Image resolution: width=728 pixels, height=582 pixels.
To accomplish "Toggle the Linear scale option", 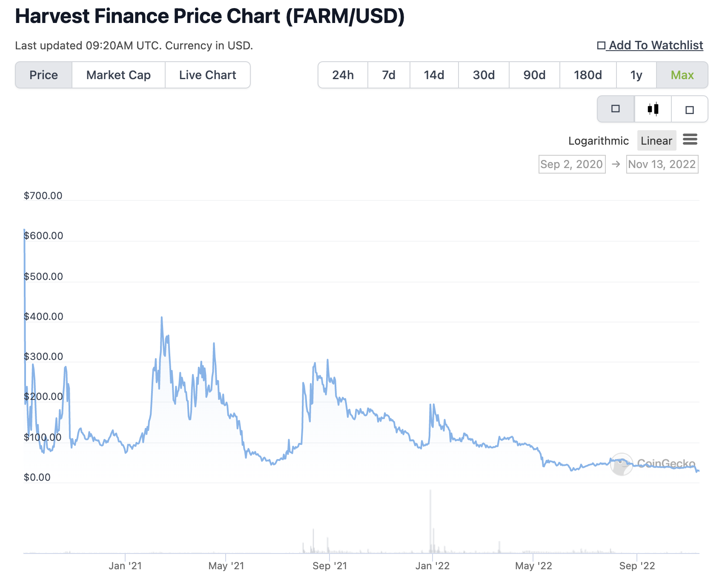I will pos(656,140).
